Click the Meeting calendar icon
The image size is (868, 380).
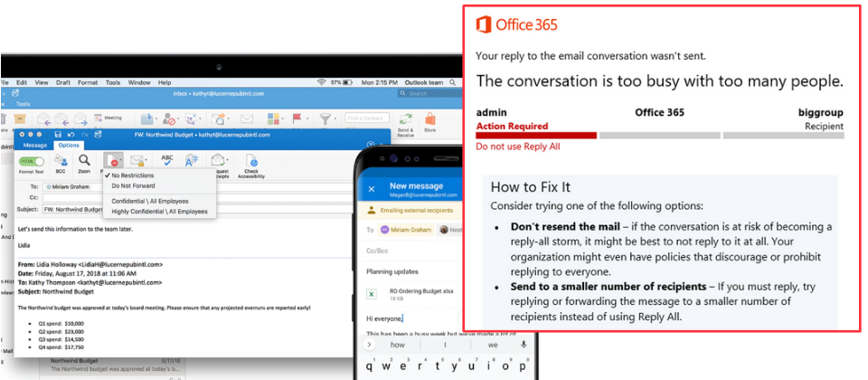point(99,118)
